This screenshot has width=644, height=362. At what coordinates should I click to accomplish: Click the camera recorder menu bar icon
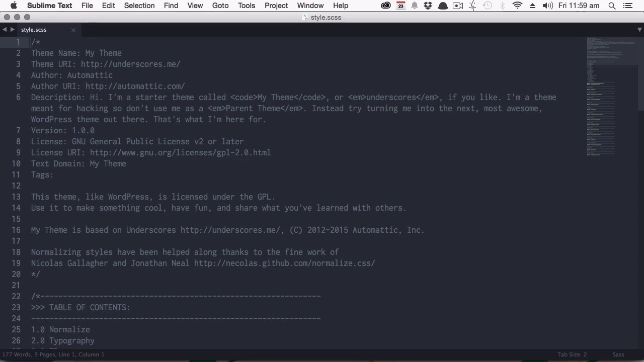458,6
